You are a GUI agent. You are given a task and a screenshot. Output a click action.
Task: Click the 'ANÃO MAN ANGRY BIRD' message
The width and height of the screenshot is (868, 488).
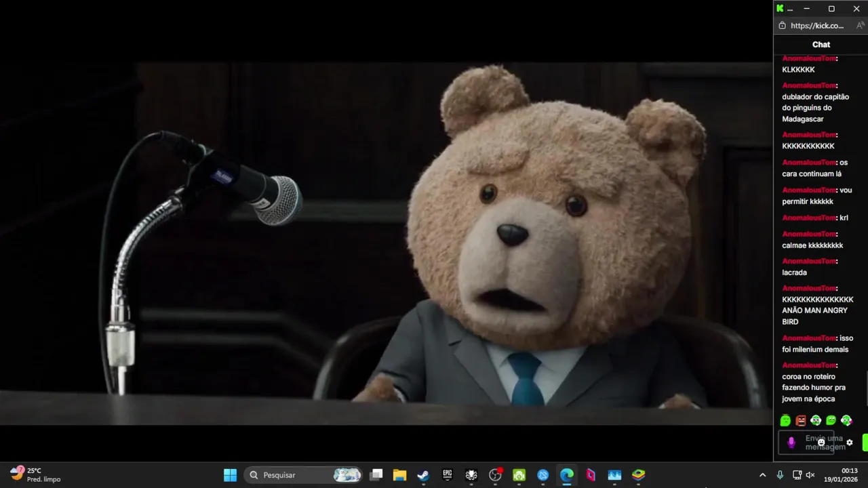pyautogui.click(x=818, y=310)
